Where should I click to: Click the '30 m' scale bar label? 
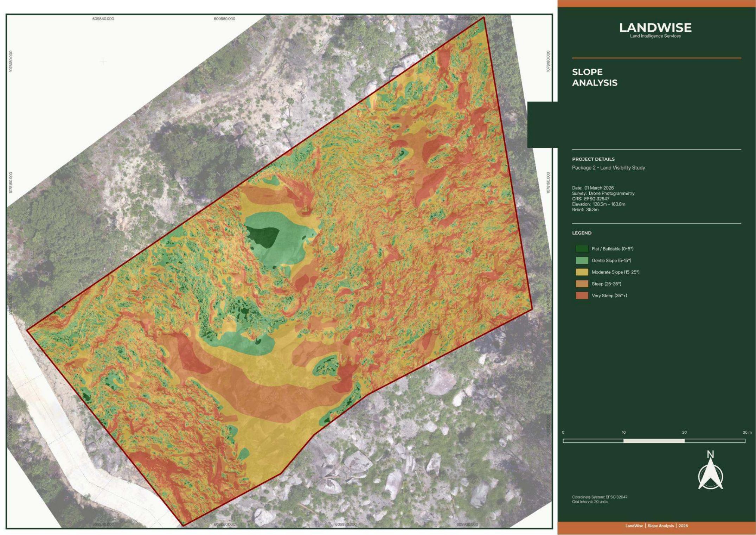(747, 432)
